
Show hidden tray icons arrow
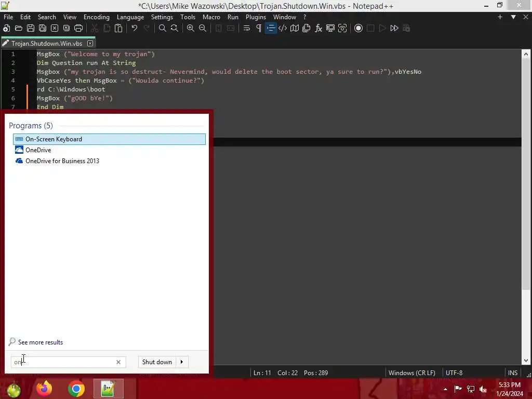click(x=445, y=389)
